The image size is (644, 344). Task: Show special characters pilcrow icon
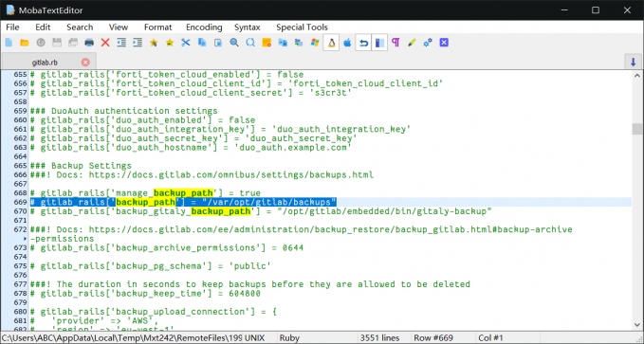[396, 43]
